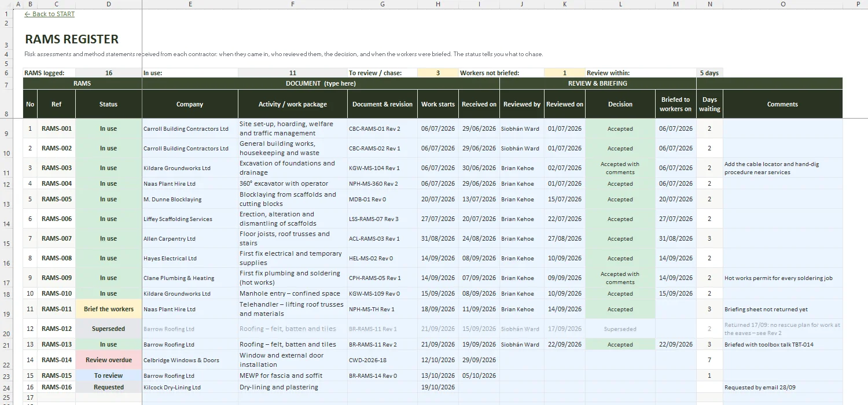Select document CWD-2026-18
868x405 pixels.
[x=382, y=360]
